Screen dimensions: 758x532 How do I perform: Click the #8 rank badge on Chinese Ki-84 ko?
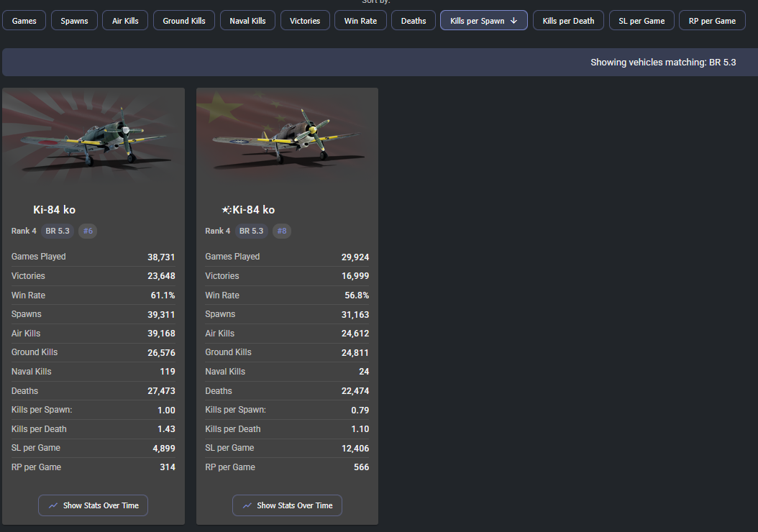(x=282, y=231)
